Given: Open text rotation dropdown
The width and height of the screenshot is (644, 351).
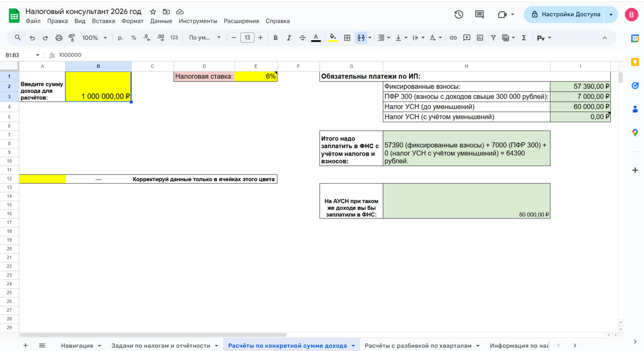Looking at the screenshot, I should (x=435, y=38).
